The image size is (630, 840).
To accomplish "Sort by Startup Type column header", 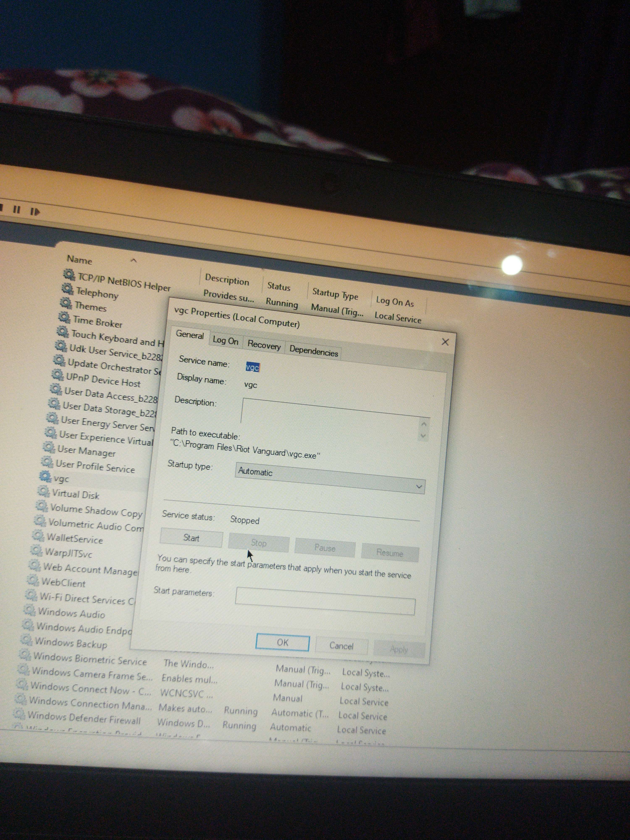I will click(x=335, y=294).
